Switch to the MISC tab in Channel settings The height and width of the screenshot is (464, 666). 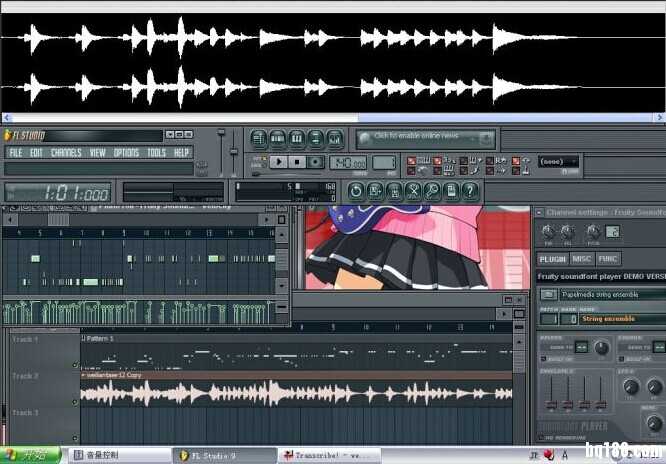[x=582, y=259]
